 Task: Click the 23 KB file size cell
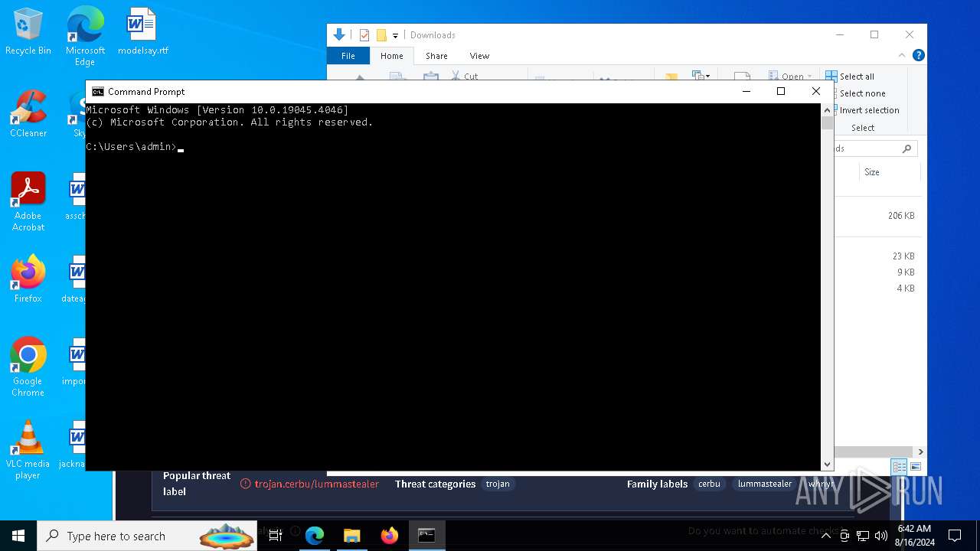point(903,256)
